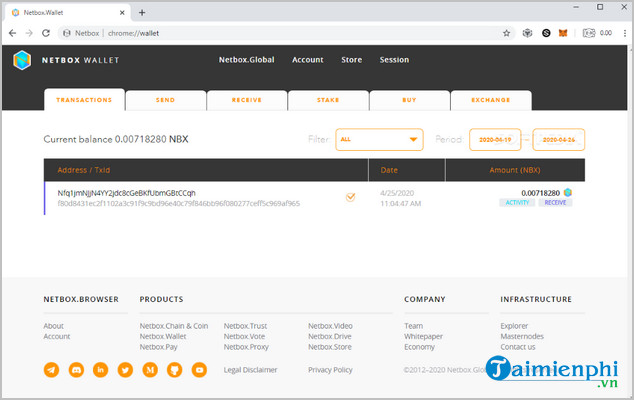This screenshot has width=634, height=400.
Task: Open a new browser tab
Action: (x=142, y=13)
